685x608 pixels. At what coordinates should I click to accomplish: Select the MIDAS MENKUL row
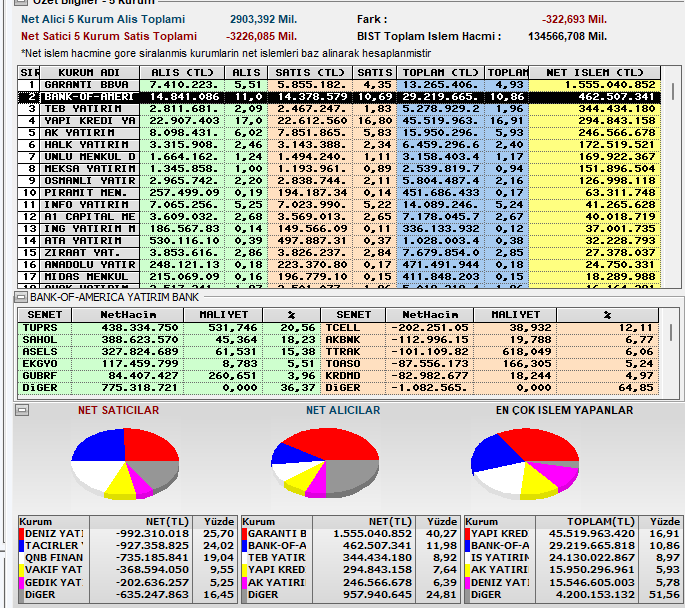coord(339,277)
